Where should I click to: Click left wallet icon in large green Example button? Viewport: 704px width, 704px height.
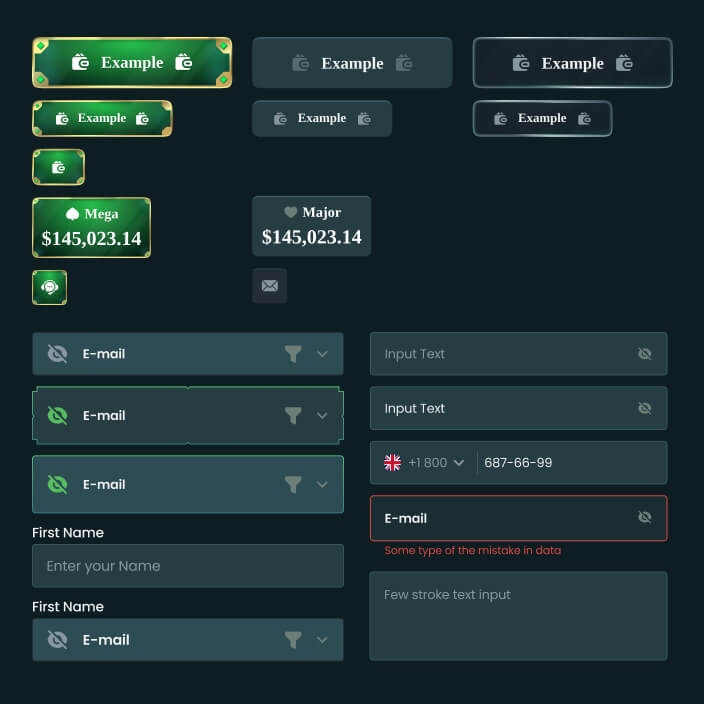[x=80, y=62]
